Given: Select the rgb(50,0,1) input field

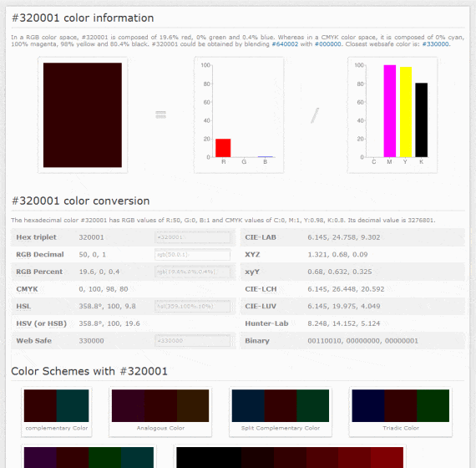Looking at the screenshot, I should tap(192, 255).
